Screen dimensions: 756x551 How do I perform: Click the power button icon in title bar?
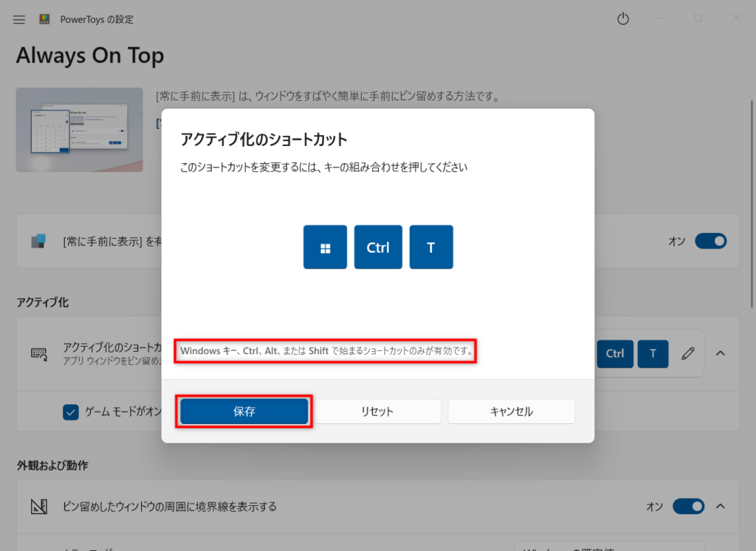pyautogui.click(x=623, y=18)
